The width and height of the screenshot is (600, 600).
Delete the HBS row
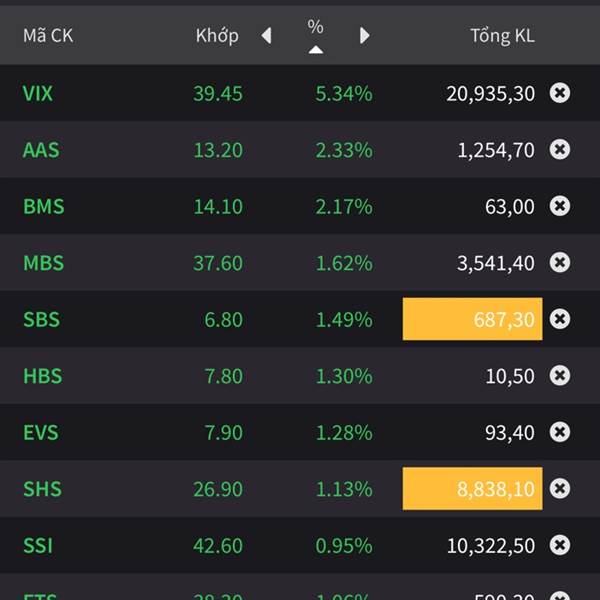pos(561,376)
